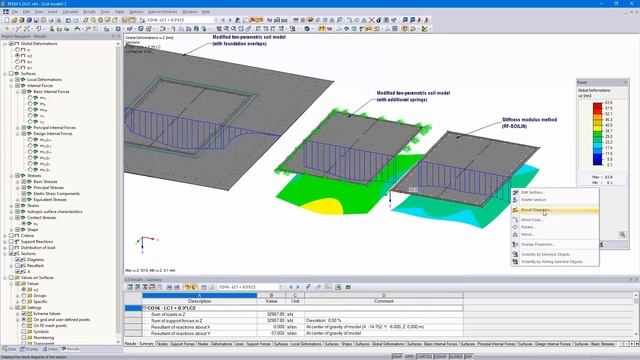This screenshot has height=360, width=640.
Task: Expand the Principal Internal Forces node
Action: [18, 128]
